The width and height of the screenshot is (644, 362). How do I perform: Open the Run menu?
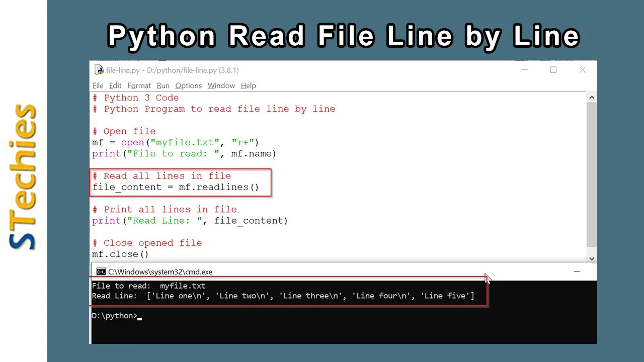[163, 85]
